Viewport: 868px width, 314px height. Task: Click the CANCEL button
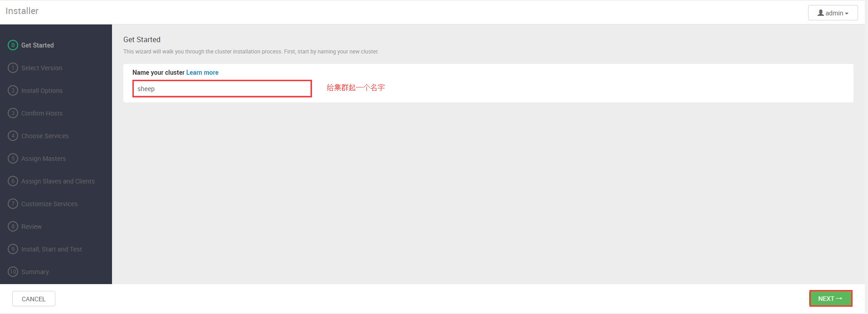[x=34, y=299]
